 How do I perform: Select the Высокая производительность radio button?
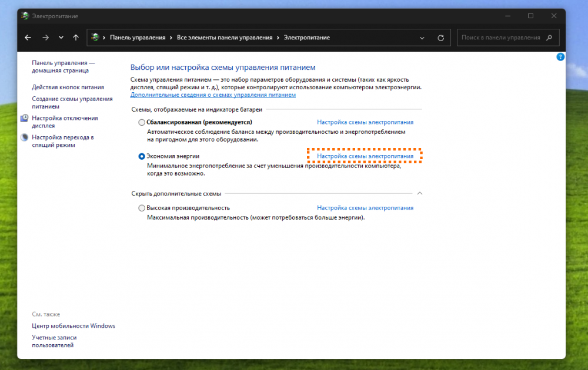(142, 208)
